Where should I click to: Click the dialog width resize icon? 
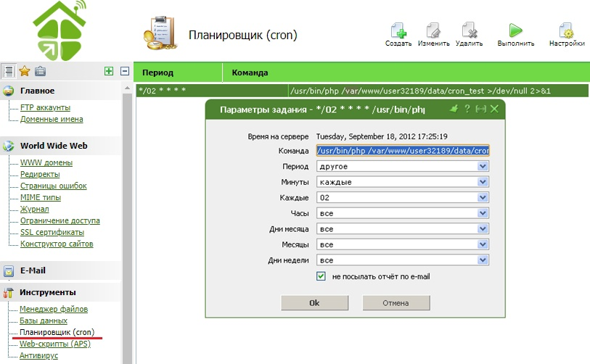480,109
